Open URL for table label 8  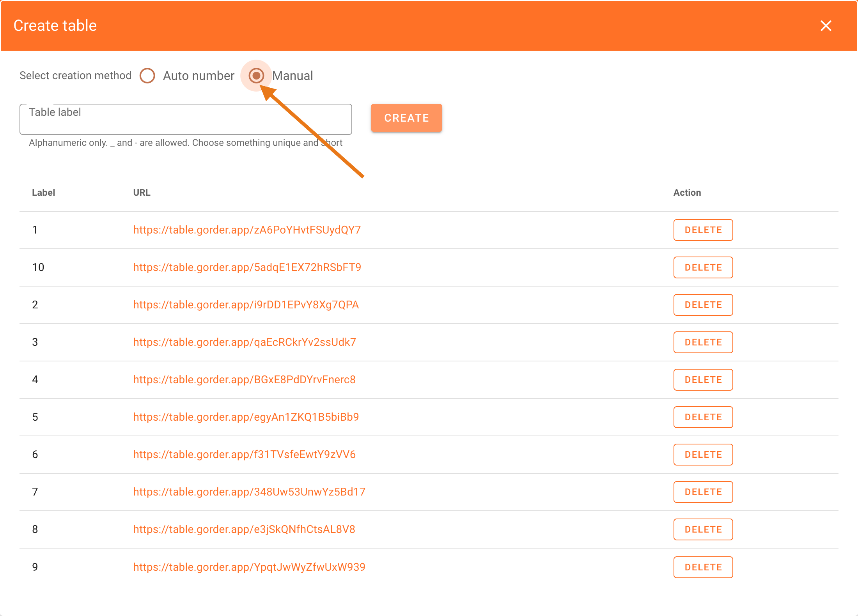pyautogui.click(x=244, y=529)
